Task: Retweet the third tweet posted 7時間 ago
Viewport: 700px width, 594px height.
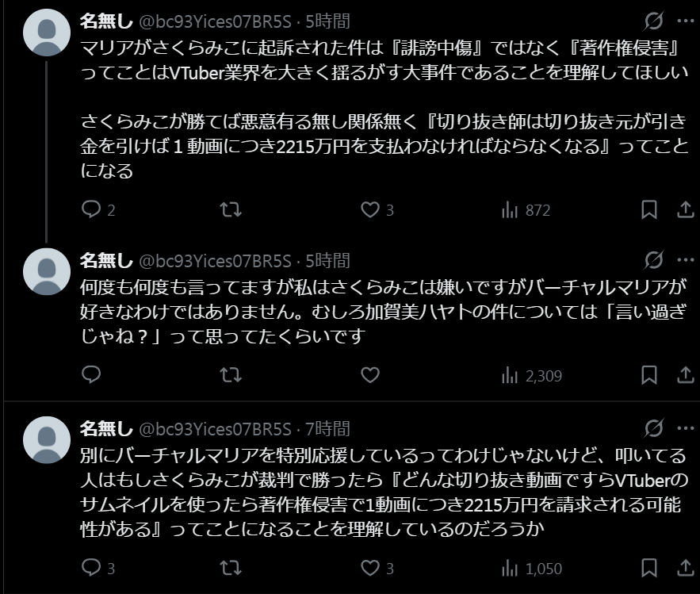Action: click(x=230, y=568)
